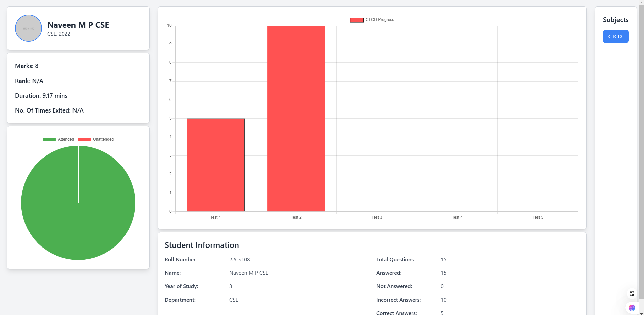Click the Test 5 axis label
This screenshot has width=644, height=315.
coord(538,217)
